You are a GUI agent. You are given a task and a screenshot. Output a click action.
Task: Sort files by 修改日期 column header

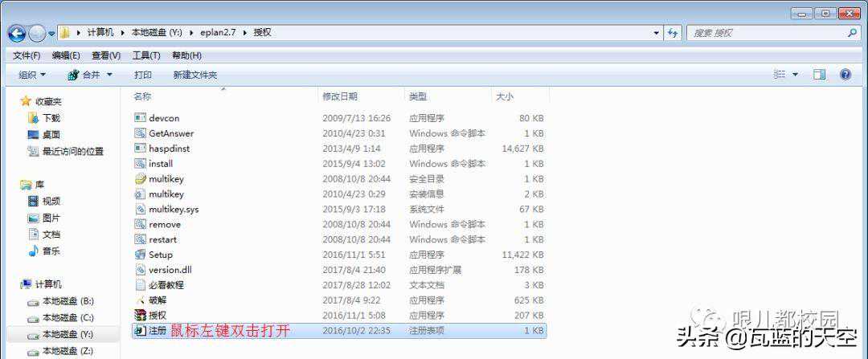(x=340, y=96)
